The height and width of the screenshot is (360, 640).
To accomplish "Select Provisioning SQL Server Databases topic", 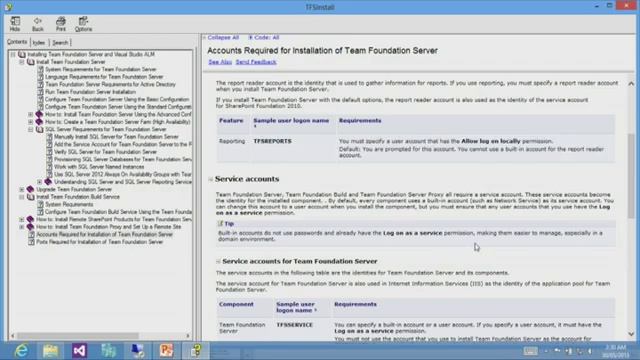I will coord(122,159).
